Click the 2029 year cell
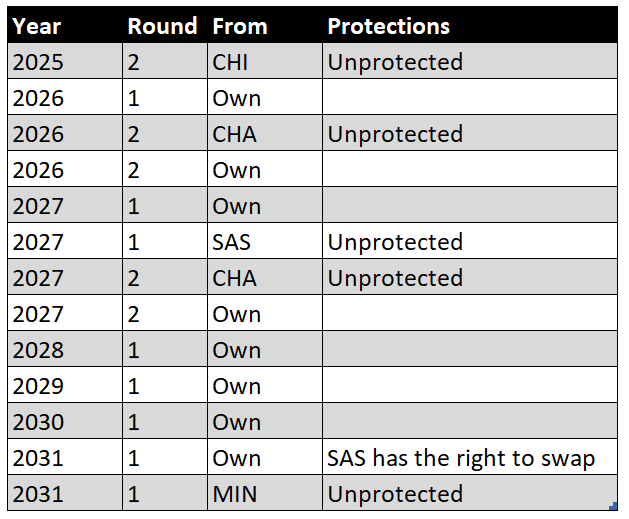629x519 pixels. (38, 386)
